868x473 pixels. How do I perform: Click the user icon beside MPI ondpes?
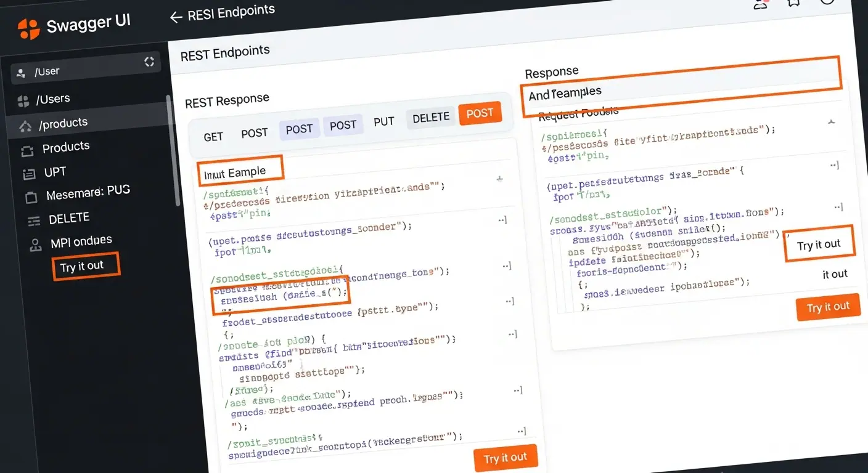pyautogui.click(x=36, y=245)
